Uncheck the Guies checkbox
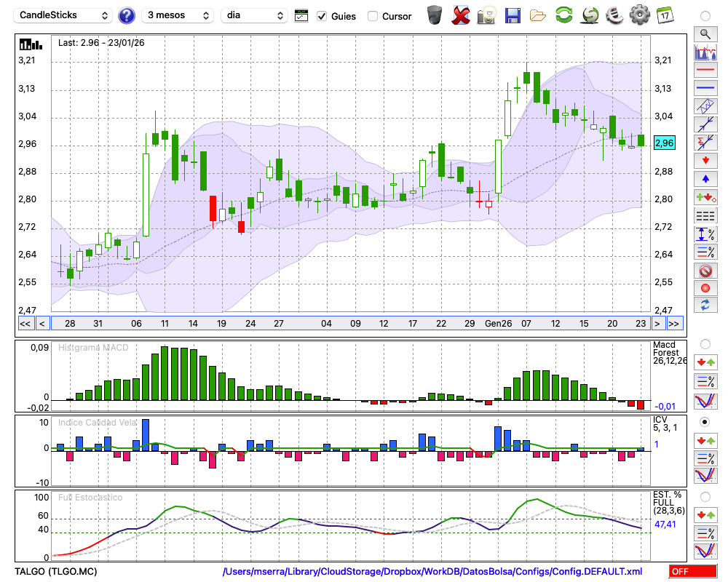Viewport: 728px width, 582px height. click(x=322, y=16)
